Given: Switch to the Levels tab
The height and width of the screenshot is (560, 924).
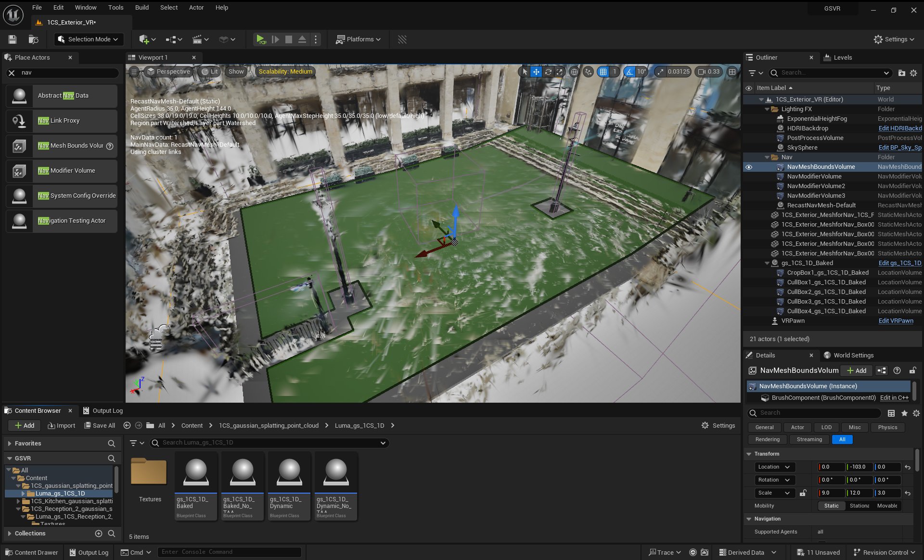Looking at the screenshot, I should point(838,58).
